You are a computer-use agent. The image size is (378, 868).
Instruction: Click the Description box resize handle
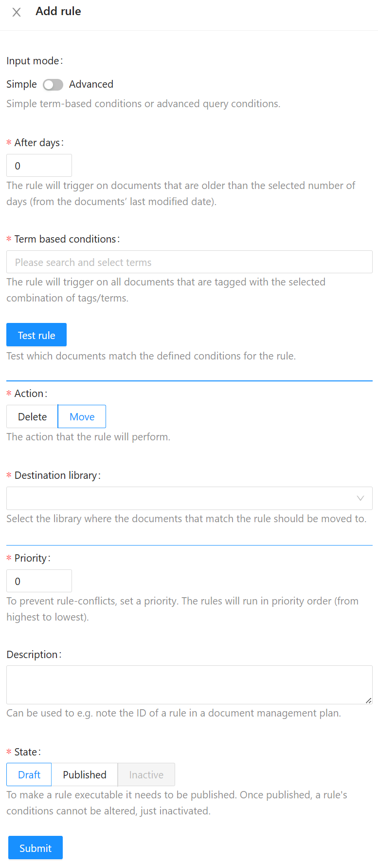369,700
